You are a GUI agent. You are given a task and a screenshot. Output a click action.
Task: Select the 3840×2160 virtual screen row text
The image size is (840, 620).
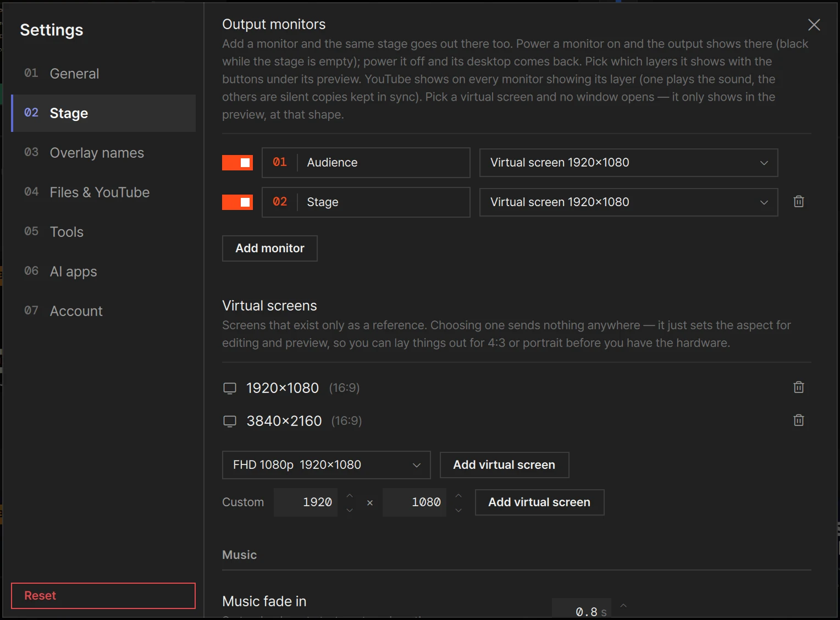pyautogui.click(x=284, y=421)
